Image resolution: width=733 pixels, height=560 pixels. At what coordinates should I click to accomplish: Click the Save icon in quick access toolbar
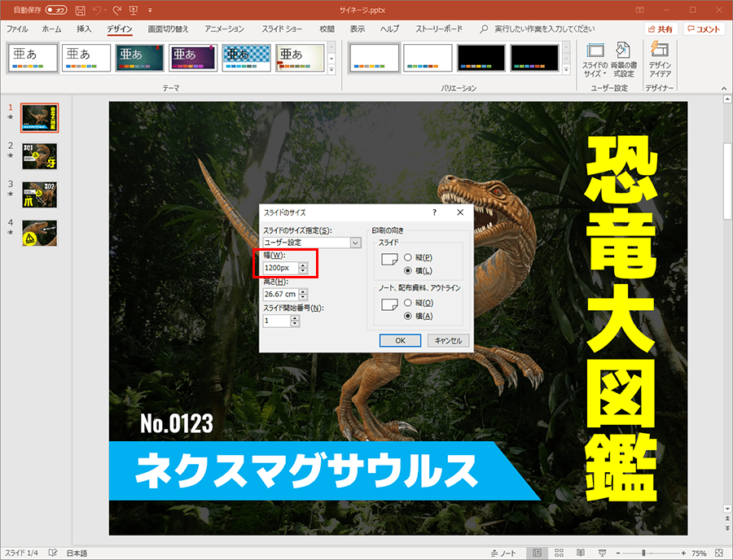click(80, 10)
